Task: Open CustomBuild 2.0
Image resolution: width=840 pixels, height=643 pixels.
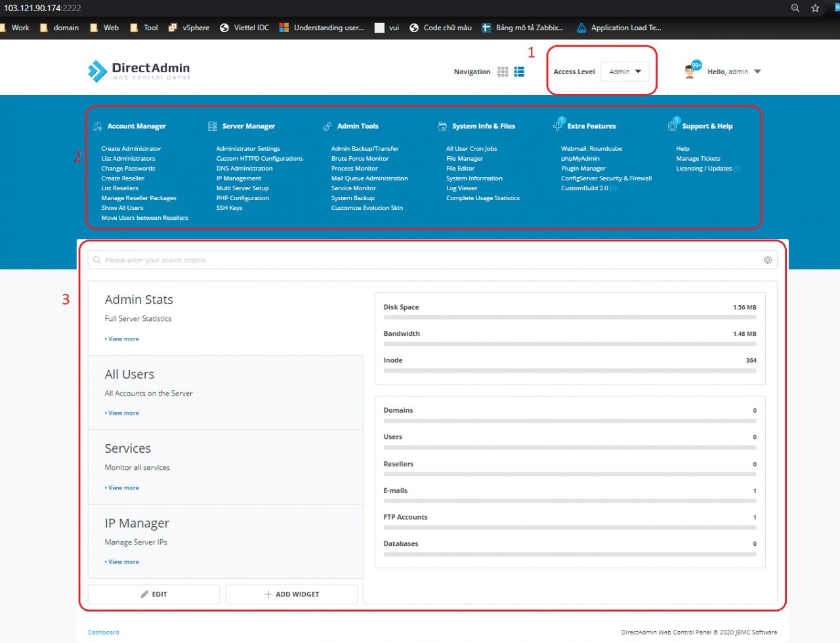Action: [x=585, y=188]
